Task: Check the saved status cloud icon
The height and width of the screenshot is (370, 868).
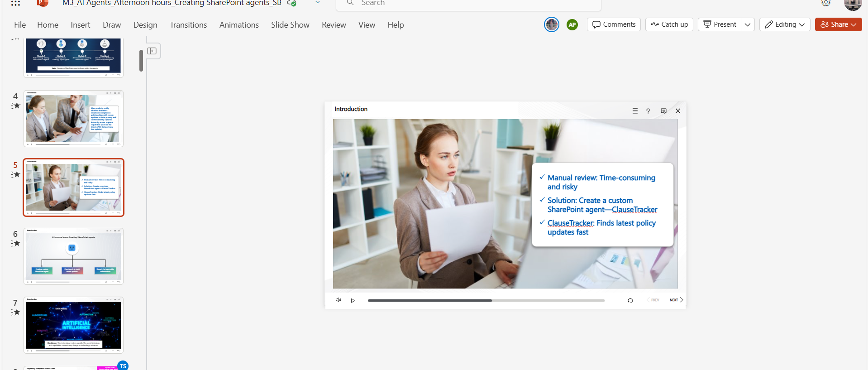Action: (x=292, y=3)
